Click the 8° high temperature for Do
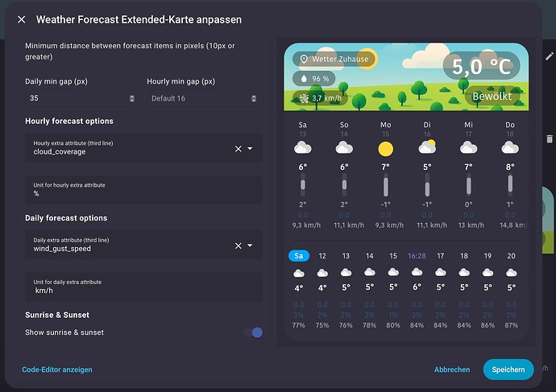The height and width of the screenshot is (392, 556). [x=510, y=167]
